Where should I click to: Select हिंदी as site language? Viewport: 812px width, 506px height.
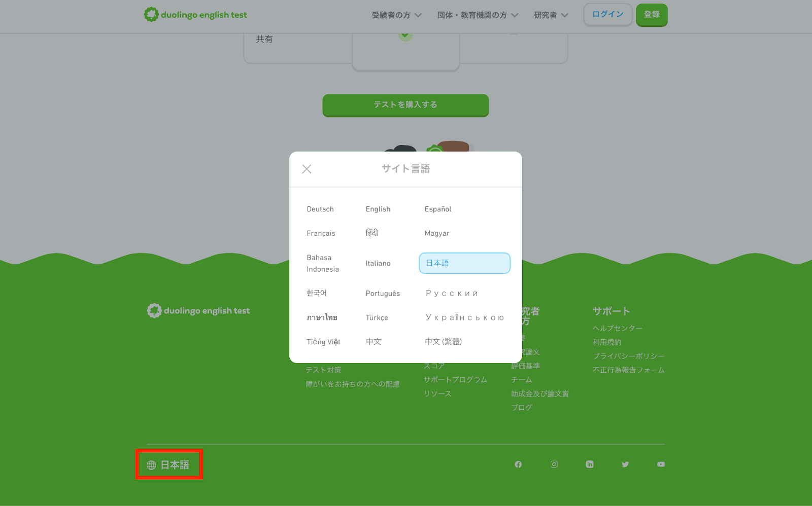click(372, 233)
